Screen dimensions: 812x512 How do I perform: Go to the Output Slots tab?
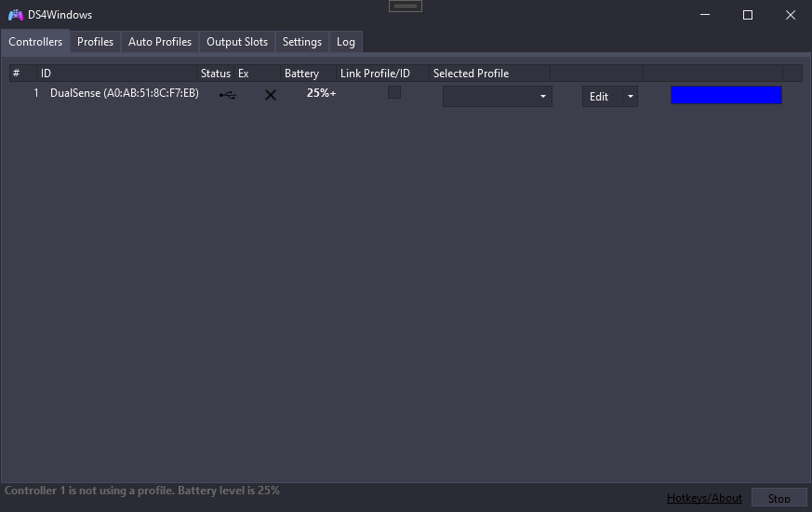237,42
